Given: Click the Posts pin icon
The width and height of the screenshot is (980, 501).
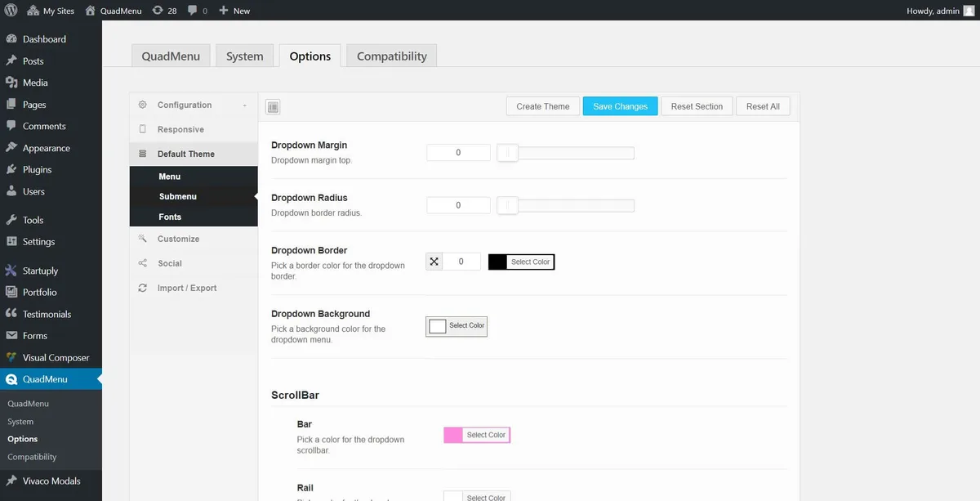Looking at the screenshot, I should [11, 60].
